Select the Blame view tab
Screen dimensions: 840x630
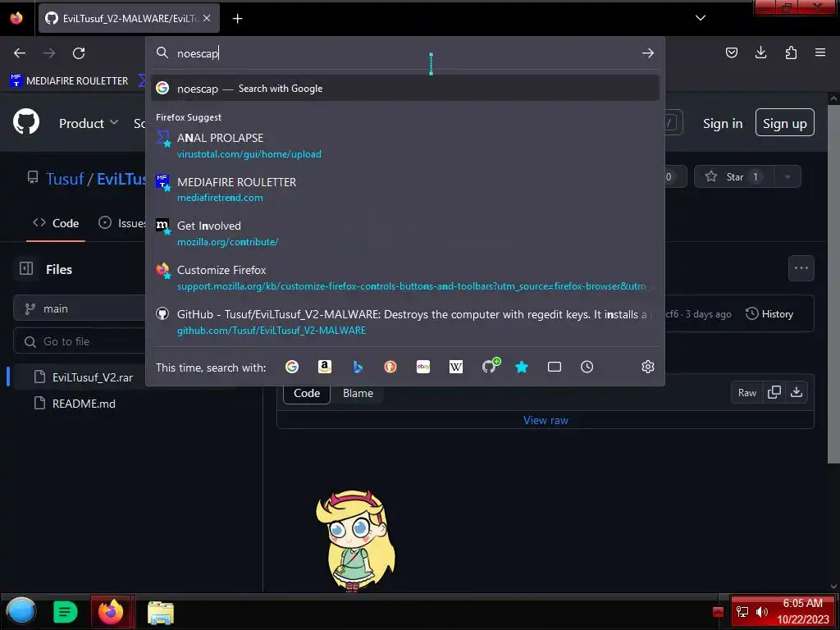coord(358,393)
